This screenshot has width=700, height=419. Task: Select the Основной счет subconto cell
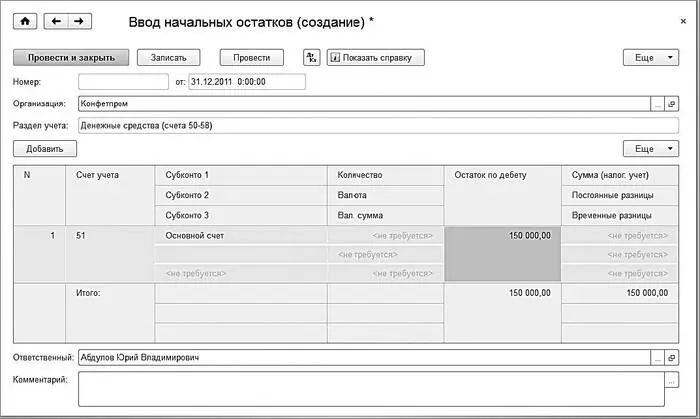point(241,236)
